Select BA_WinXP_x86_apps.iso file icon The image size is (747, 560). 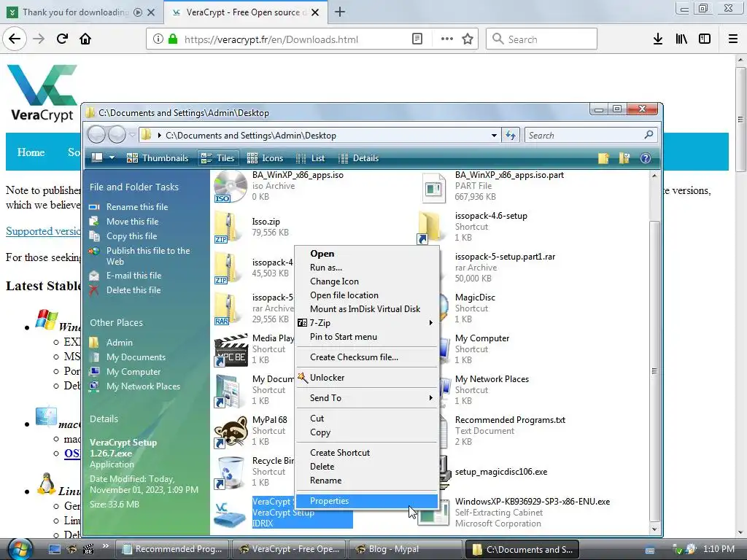click(x=230, y=186)
